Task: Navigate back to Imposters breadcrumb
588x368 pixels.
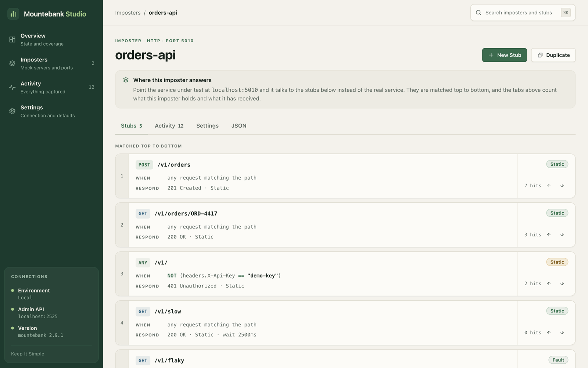Action: click(x=128, y=13)
